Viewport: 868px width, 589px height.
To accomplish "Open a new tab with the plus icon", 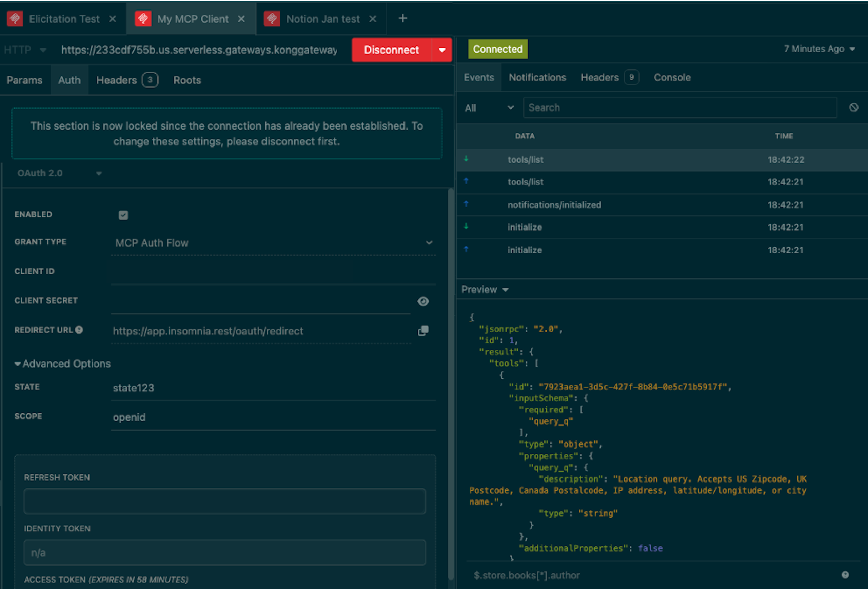I will 402,18.
